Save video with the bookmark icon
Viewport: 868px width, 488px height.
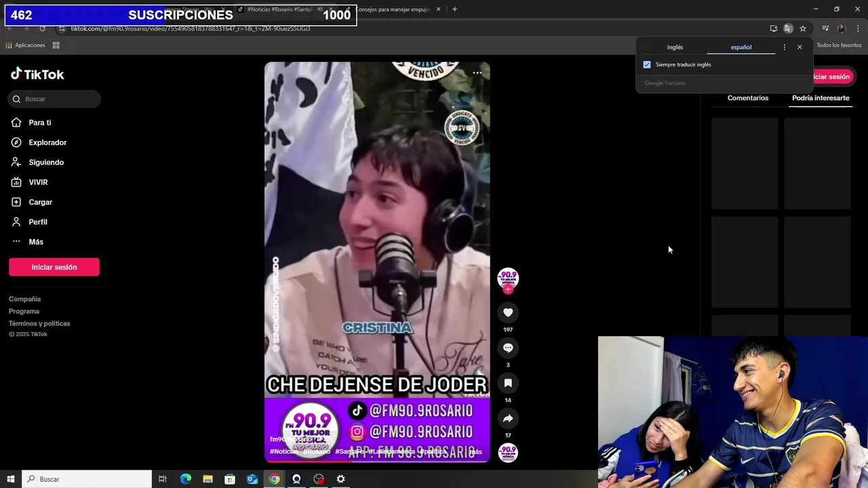[x=508, y=383]
